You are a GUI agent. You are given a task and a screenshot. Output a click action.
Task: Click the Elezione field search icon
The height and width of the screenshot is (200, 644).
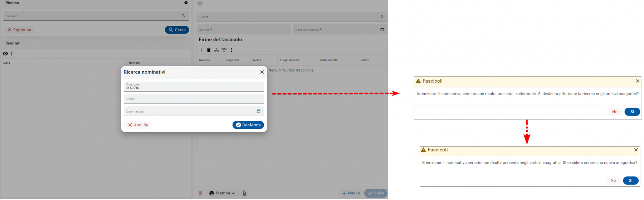[184, 16]
